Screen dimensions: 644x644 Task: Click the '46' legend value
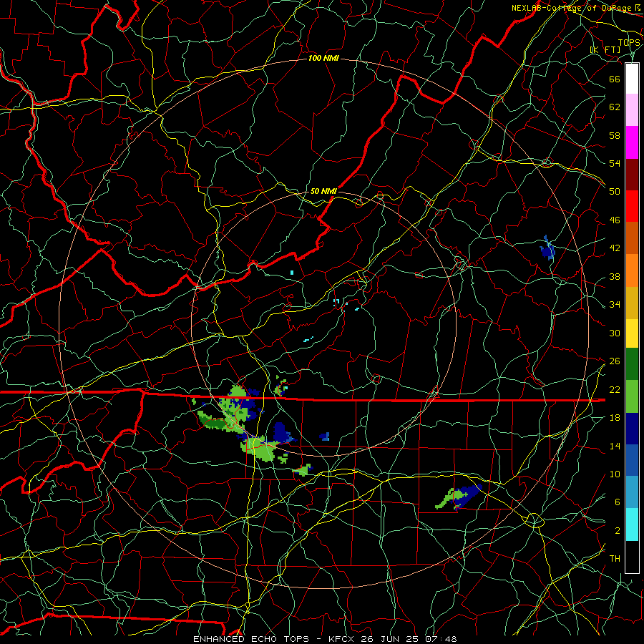615,220
